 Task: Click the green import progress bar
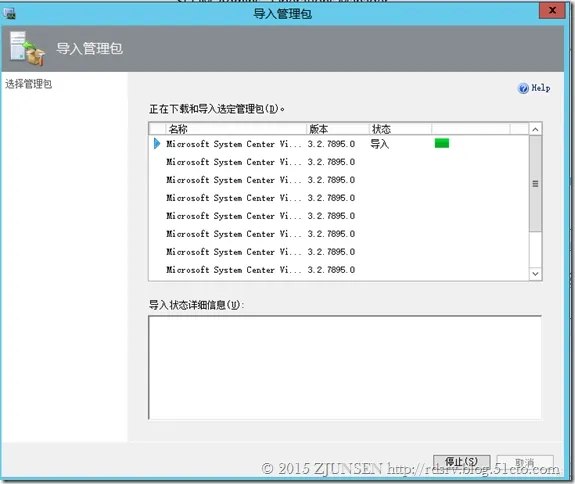pyautogui.click(x=442, y=143)
